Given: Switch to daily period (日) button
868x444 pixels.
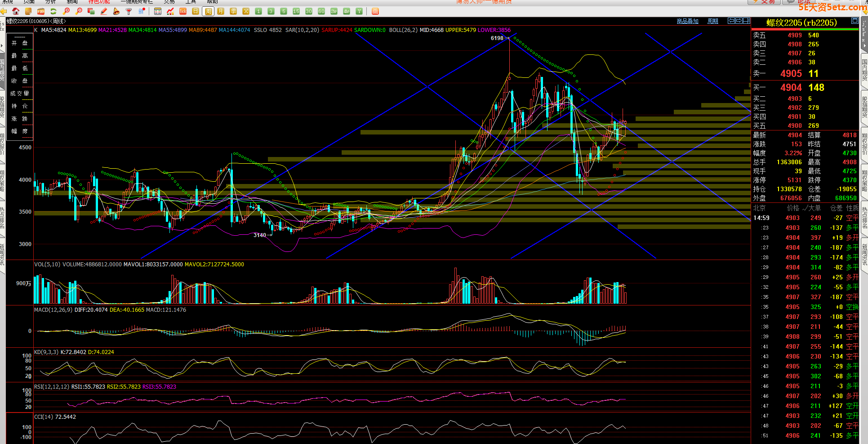Looking at the screenshot, I should point(196,11).
